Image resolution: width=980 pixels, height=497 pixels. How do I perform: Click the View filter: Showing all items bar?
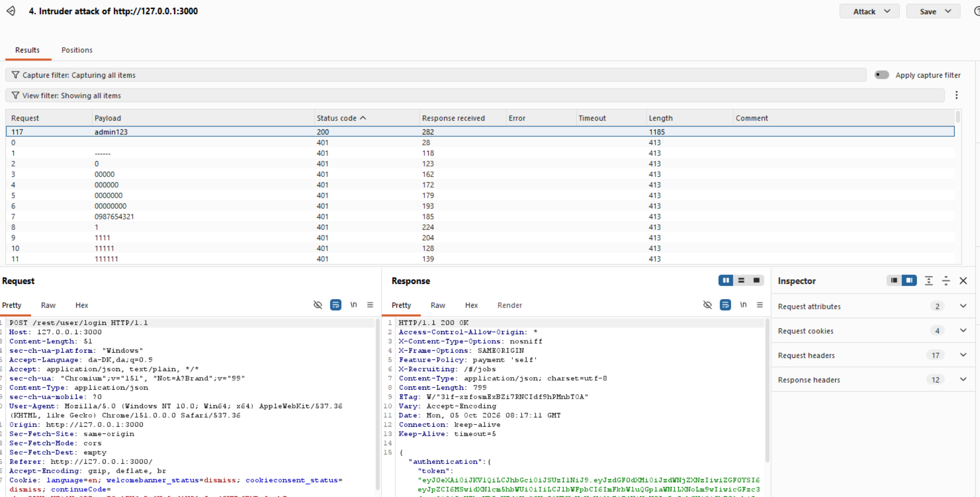click(x=475, y=96)
